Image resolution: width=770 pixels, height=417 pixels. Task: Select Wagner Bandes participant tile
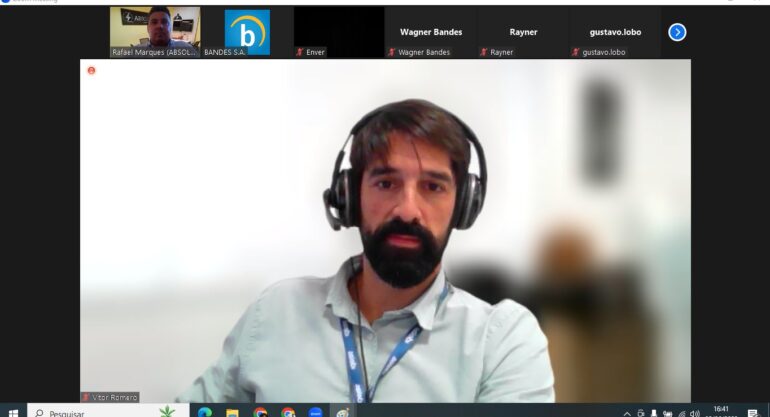click(430, 31)
